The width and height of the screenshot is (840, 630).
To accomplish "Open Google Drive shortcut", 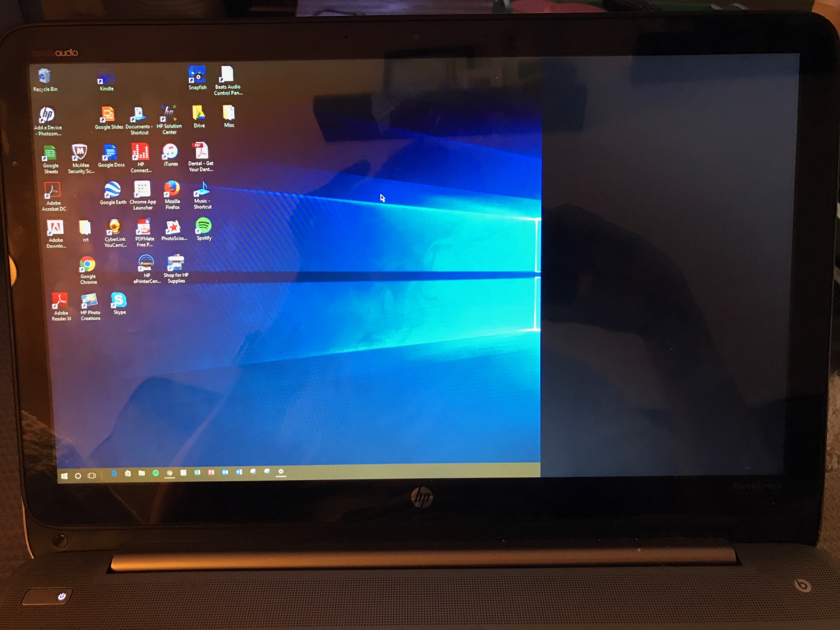I will [x=200, y=119].
